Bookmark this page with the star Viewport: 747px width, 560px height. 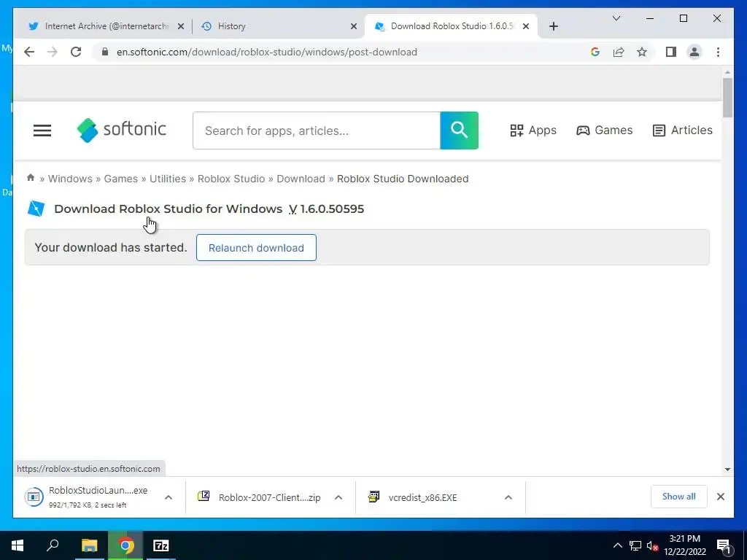pos(642,52)
